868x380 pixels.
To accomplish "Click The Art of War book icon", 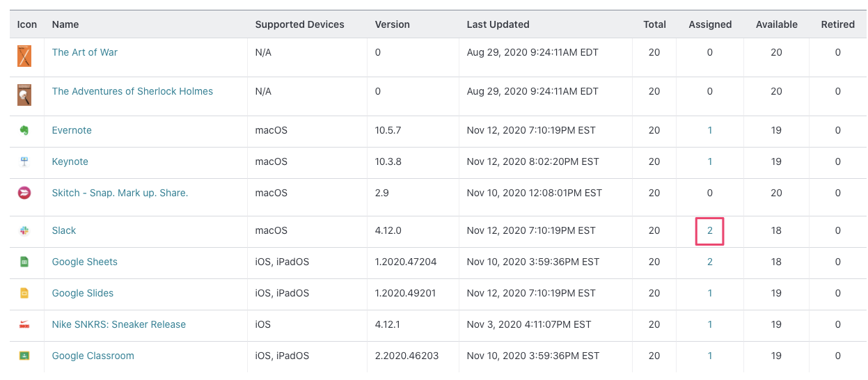I will coord(24,56).
